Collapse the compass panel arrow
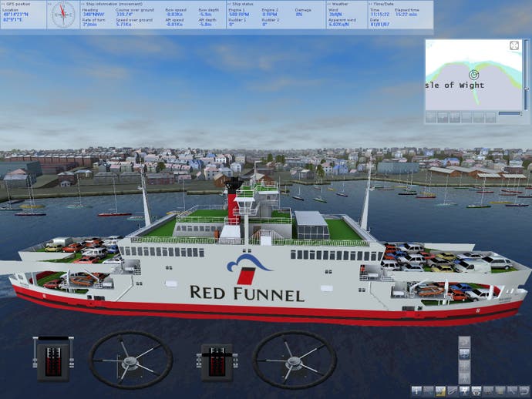The height and width of the screenshot is (399, 532). [x=49, y=4]
